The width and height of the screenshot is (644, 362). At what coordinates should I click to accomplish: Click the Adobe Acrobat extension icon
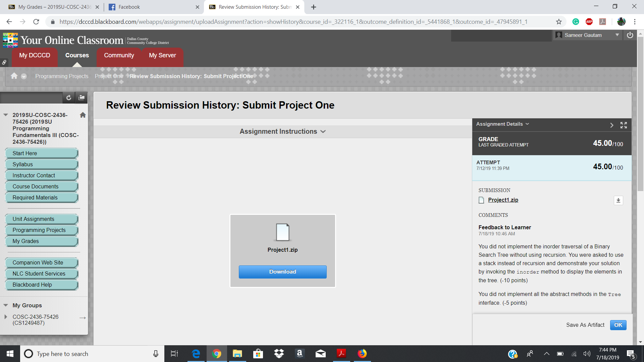(603, 22)
